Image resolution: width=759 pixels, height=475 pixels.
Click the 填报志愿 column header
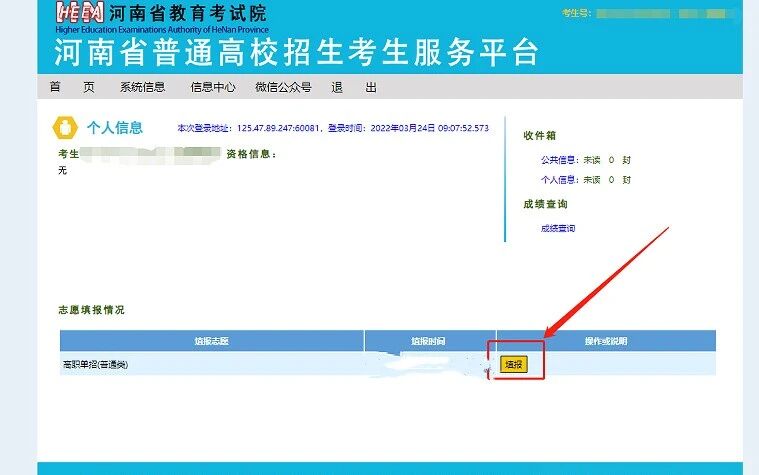pyautogui.click(x=211, y=341)
